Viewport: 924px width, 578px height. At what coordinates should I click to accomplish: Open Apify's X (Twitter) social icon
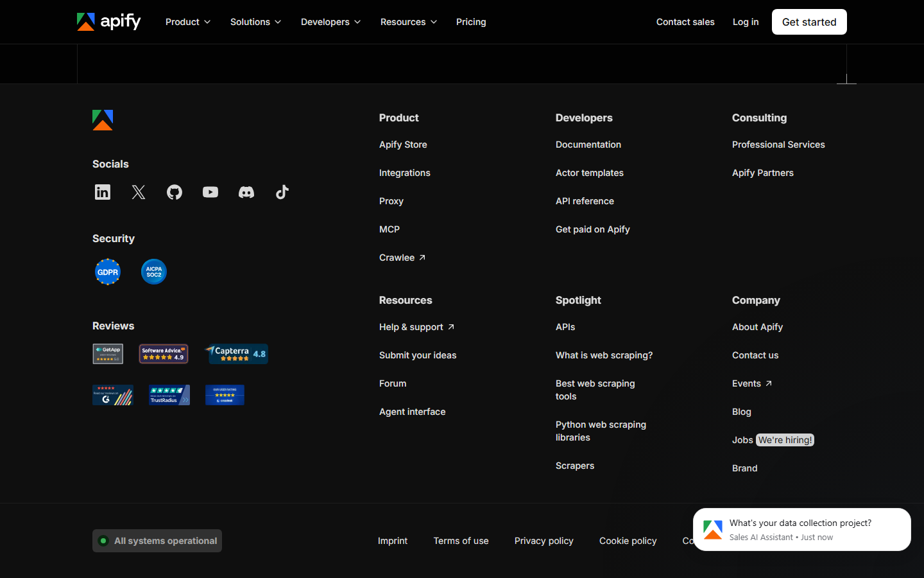coord(139,192)
